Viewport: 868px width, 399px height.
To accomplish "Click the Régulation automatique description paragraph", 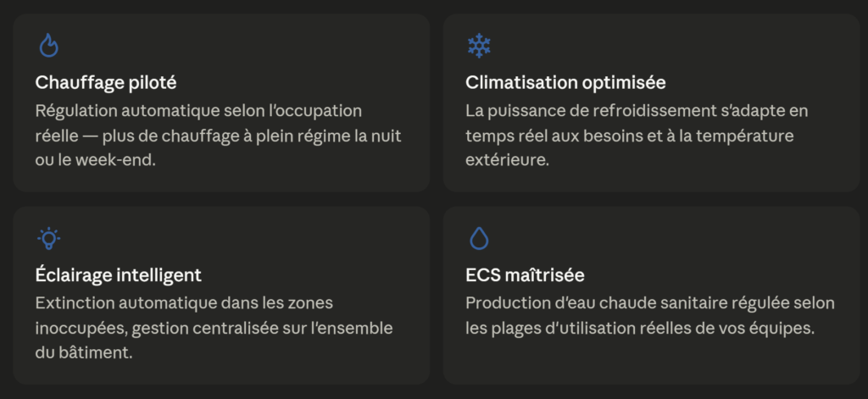I will [x=218, y=136].
